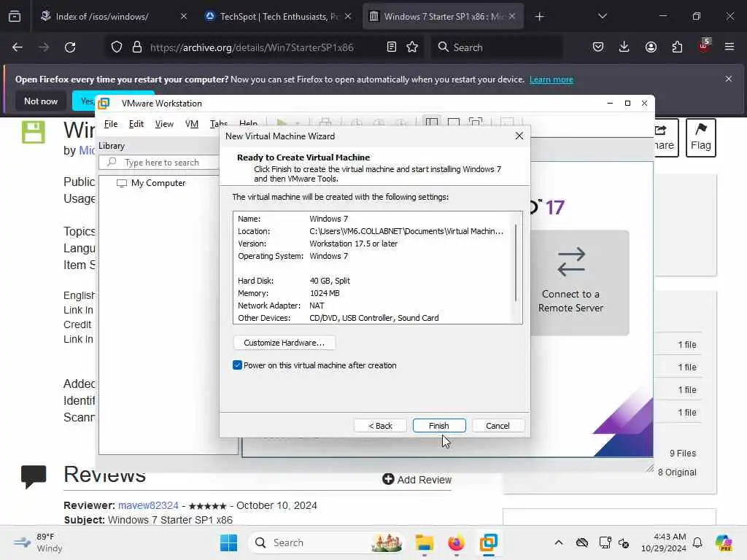The width and height of the screenshot is (747, 560).
Task: Open the notifications bell in taskbar
Action: coord(697,542)
